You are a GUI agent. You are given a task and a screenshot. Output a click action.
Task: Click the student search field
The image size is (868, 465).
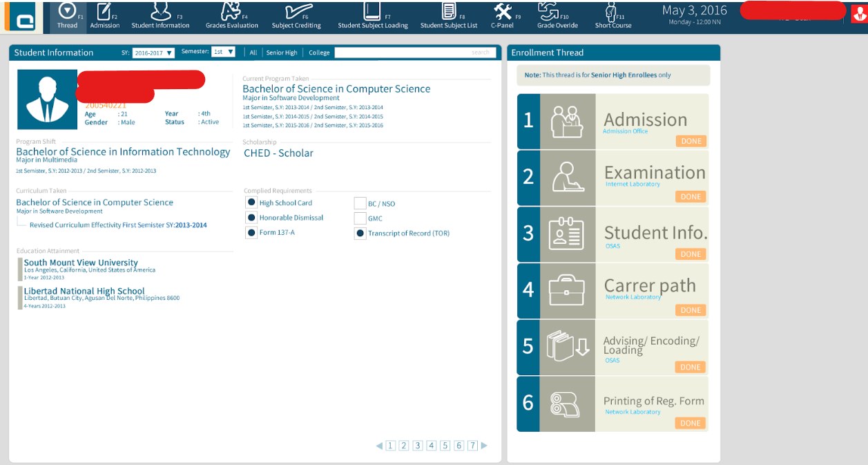414,53
